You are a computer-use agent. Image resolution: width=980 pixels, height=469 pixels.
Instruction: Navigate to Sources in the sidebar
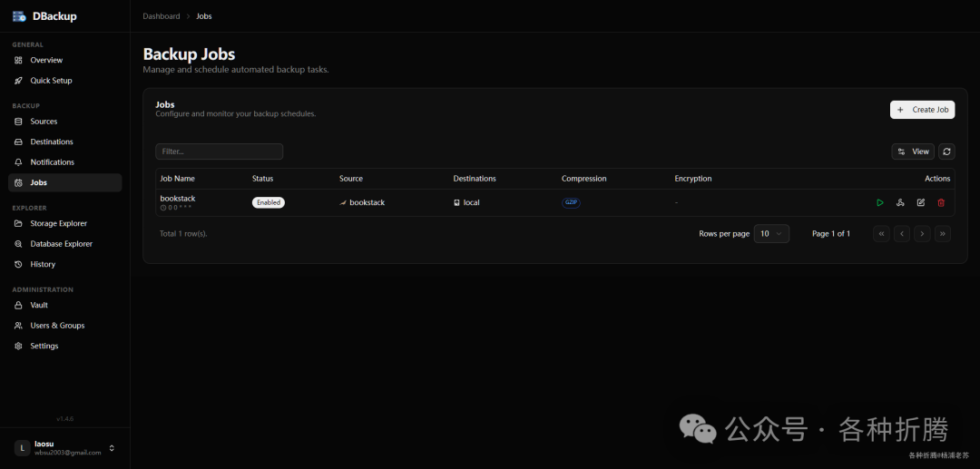pyautogui.click(x=64, y=122)
